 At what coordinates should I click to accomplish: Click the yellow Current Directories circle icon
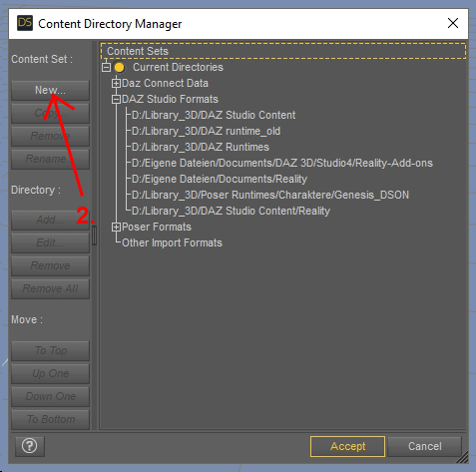pos(119,68)
